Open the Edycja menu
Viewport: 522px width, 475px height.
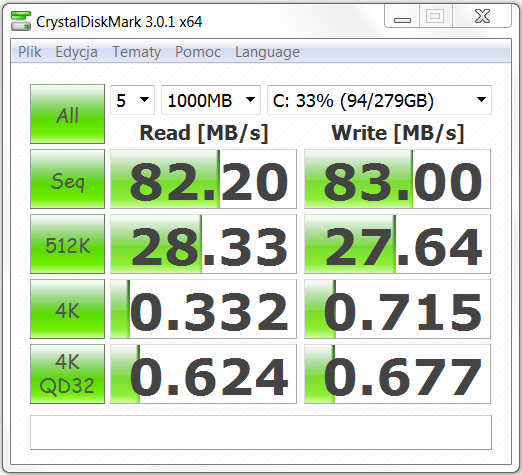[x=76, y=52]
